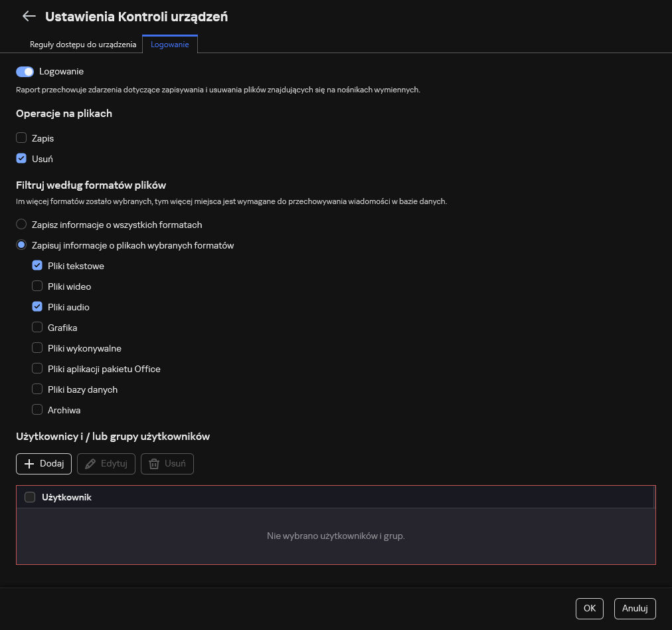
Task: Open the Logowanie tab
Action: click(170, 45)
